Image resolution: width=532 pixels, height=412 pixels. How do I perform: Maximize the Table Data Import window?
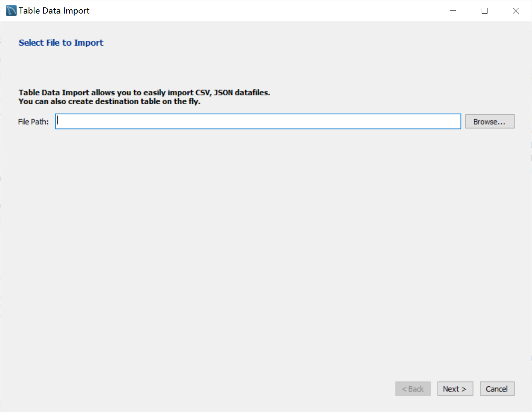click(x=484, y=11)
